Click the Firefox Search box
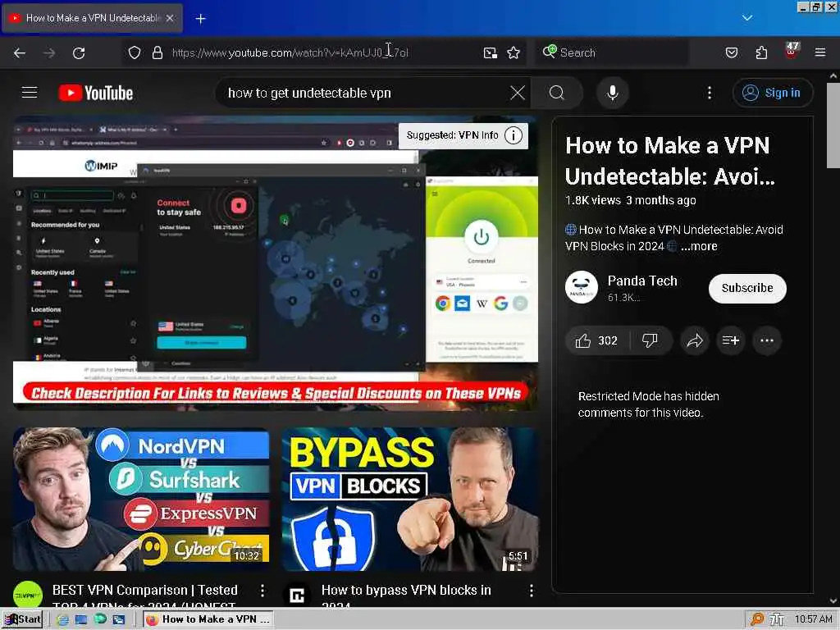 coord(610,52)
